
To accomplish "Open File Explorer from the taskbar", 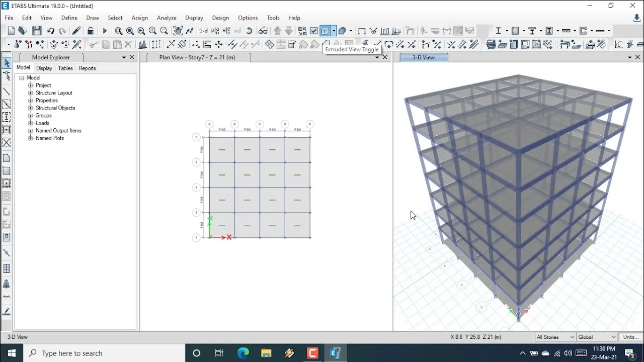I will pyautogui.click(x=266, y=353).
